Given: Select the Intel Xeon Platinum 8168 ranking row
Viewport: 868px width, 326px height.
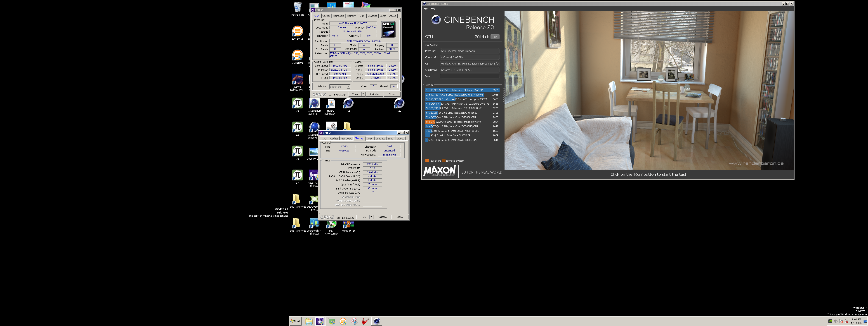Looking at the screenshot, I should click(x=462, y=90).
